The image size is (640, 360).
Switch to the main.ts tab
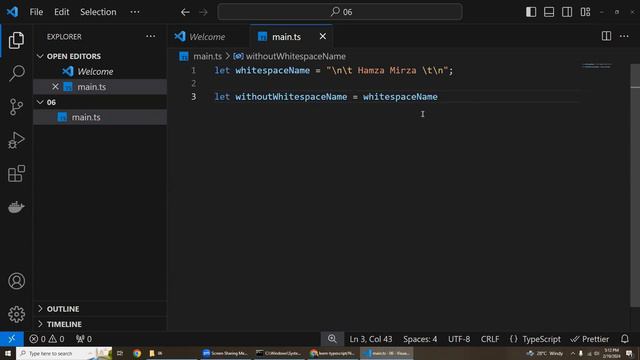click(291, 36)
